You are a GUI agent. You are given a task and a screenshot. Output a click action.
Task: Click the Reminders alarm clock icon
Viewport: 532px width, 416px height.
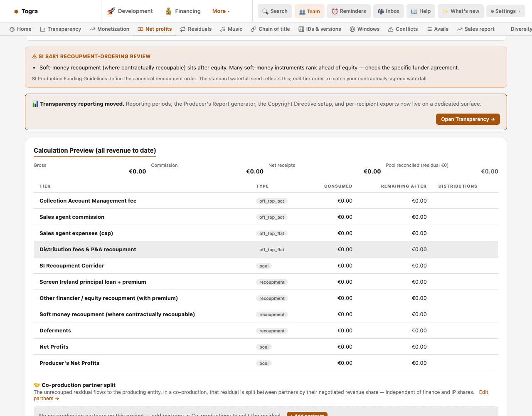(x=335, y=11)
